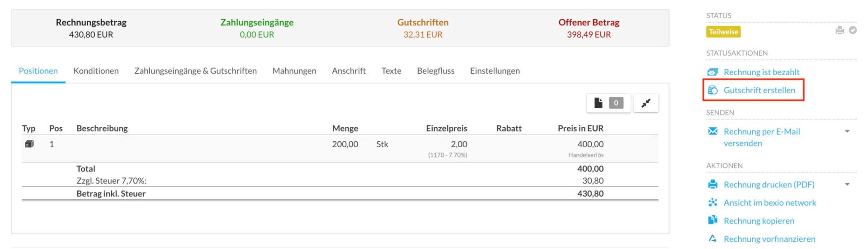
Task: Open the Mahnungen tab
Action: pyautogui.click(x=294, y=71)
